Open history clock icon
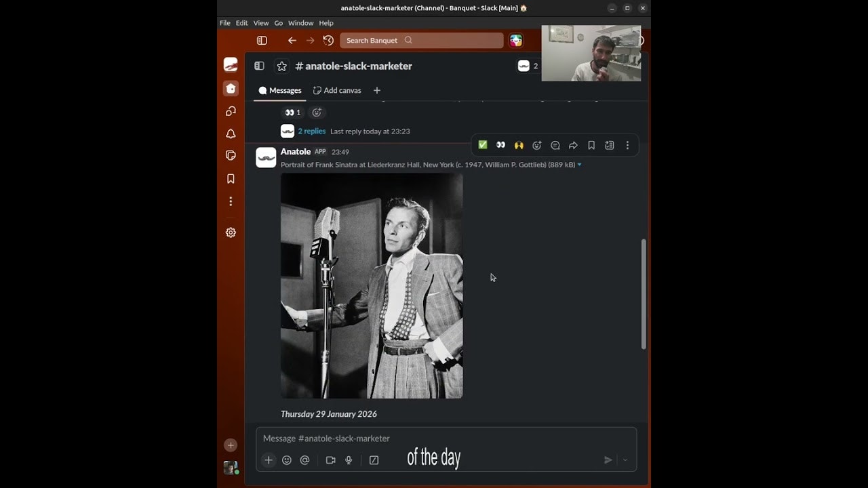The image size is (868, 488). (328, 41)
